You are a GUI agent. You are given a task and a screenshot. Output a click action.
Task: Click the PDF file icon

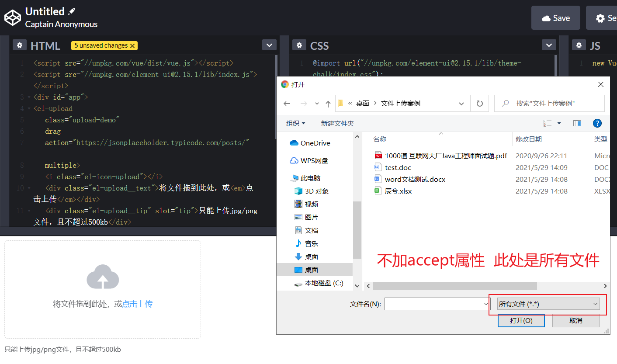point(378,155)
